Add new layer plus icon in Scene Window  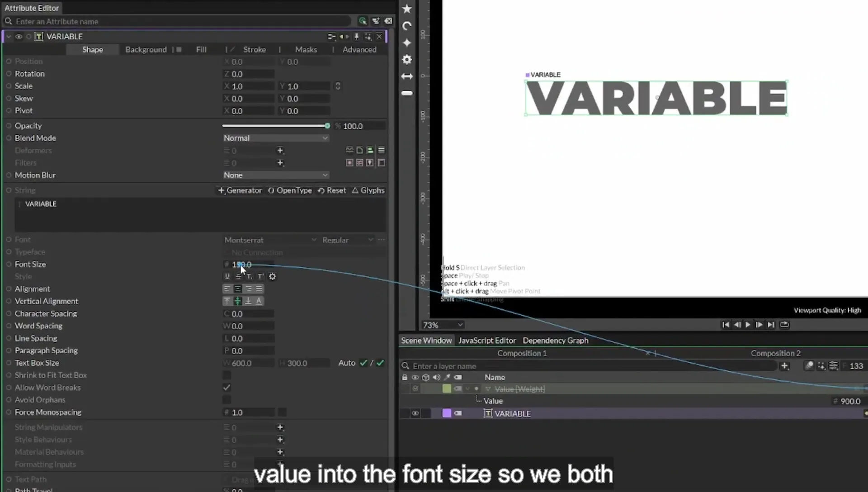(x=784, y=366)
